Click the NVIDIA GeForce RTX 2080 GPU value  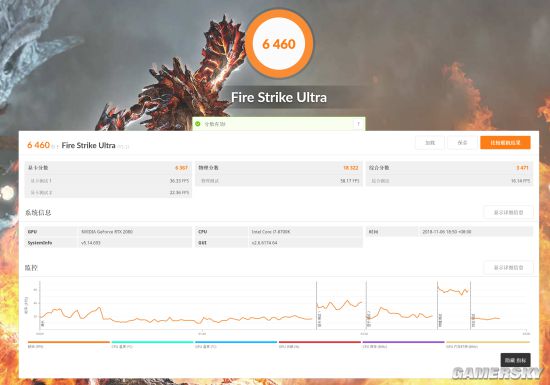click(x=107, y=232)
